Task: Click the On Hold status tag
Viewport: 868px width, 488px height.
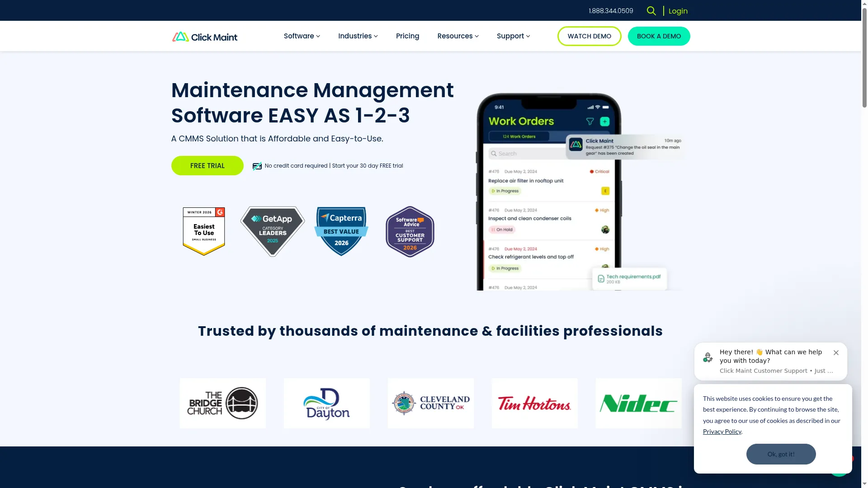Action: pyautogui.click(x=502, y=230)
